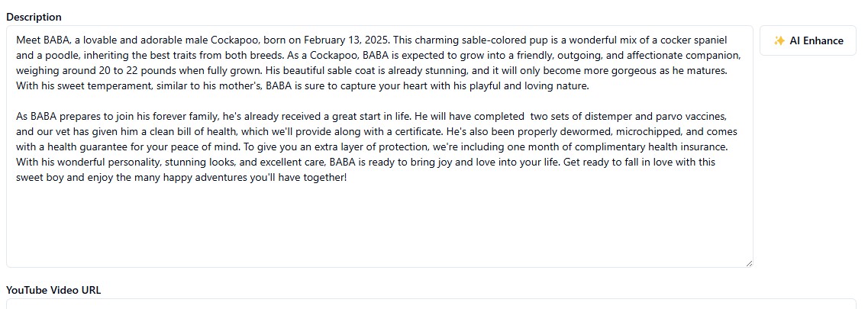The height and width of the screenshot is (309, 868).
Task: Click the Description field label
Action: (x=34, y=17)
